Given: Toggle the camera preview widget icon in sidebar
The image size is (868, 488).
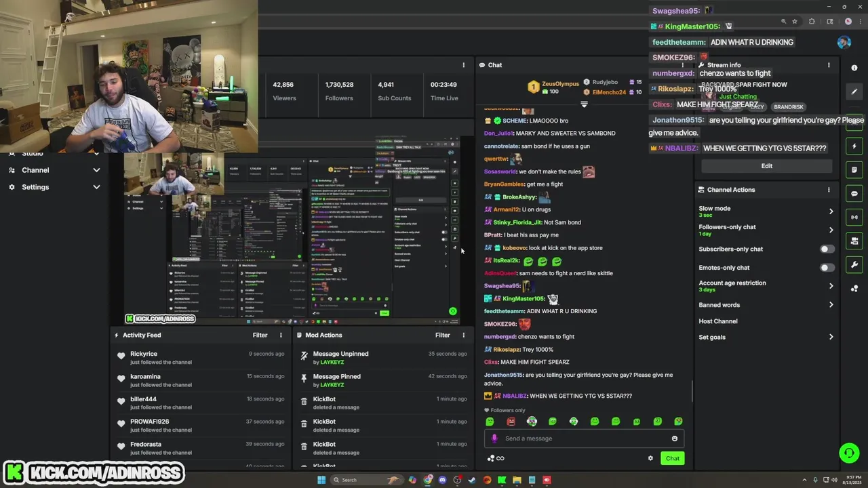Looking at the screenshot, I should tap(854, 241).
